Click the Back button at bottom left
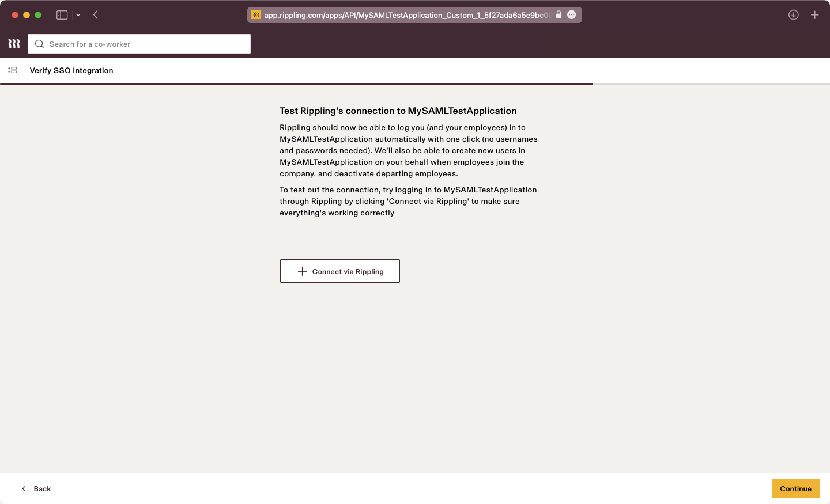The width and height of the screenshot is (830, 504). click(34, 488)
